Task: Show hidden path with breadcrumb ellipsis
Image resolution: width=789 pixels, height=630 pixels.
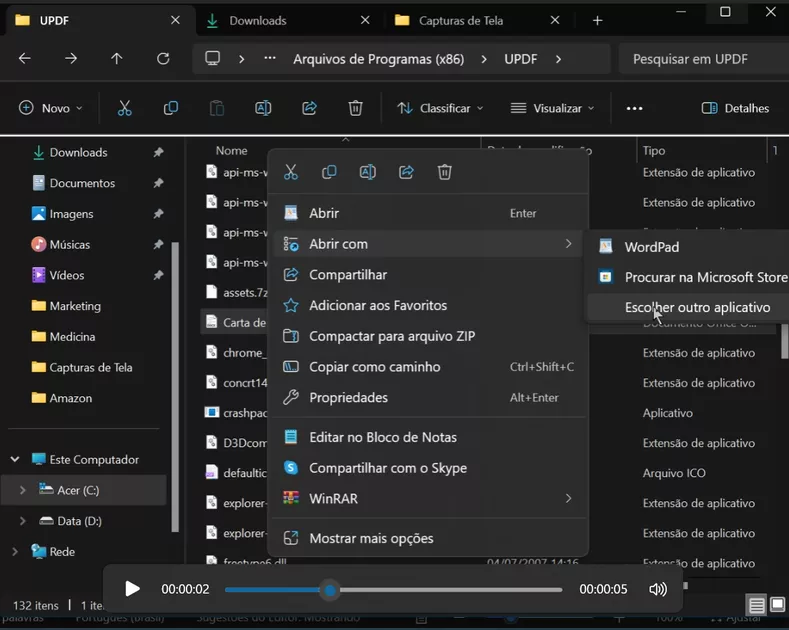Action: (270, 58)
